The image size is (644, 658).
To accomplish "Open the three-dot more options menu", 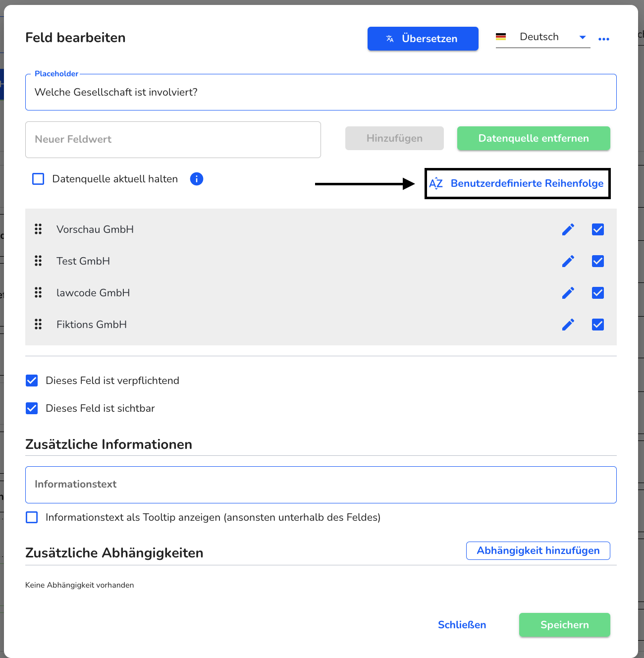I will 603,39.
